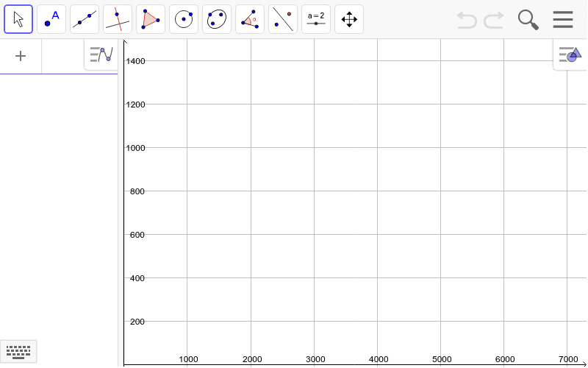Click the 7000 x-axis label
This screenshot has height=368, width=588.
tap(568, 360)
